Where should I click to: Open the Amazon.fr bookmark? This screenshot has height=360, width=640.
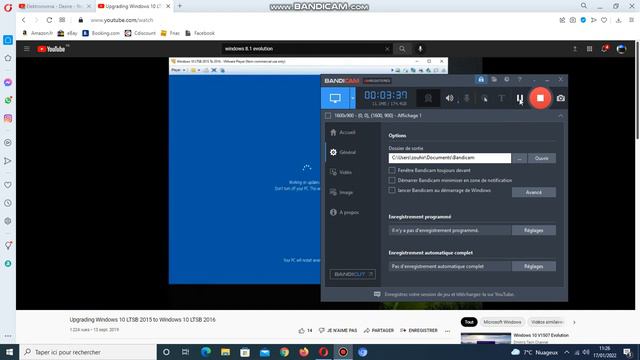(x=38, y=33)
